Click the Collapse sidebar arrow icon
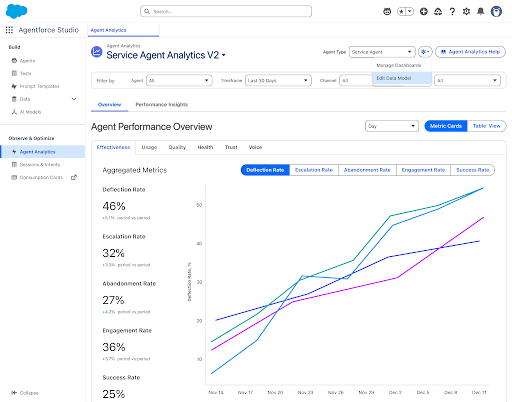512x402 pixels. 14,393
